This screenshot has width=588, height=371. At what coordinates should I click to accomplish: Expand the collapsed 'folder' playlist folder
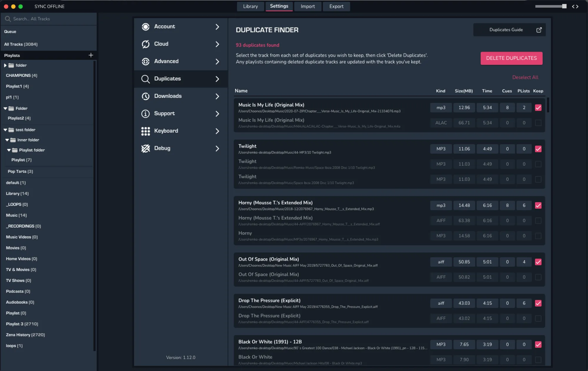tap(5, 66)
